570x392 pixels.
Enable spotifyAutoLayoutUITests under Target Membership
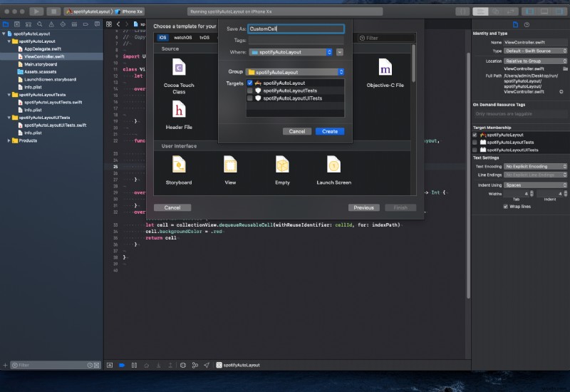coord(475,150)
